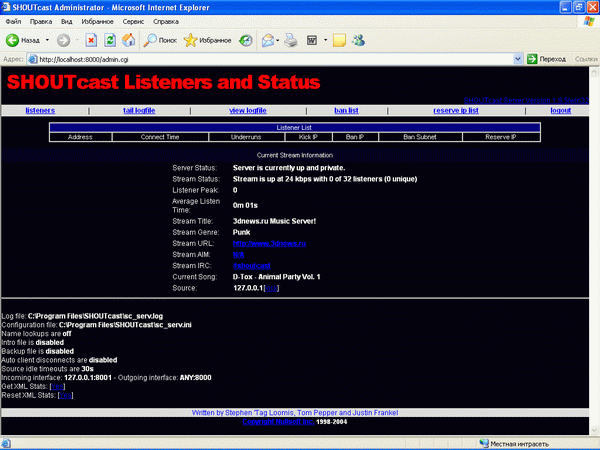Open Favorites (Избранное) star button
This screenshot has width=600, height=450.
coord(207,40)
